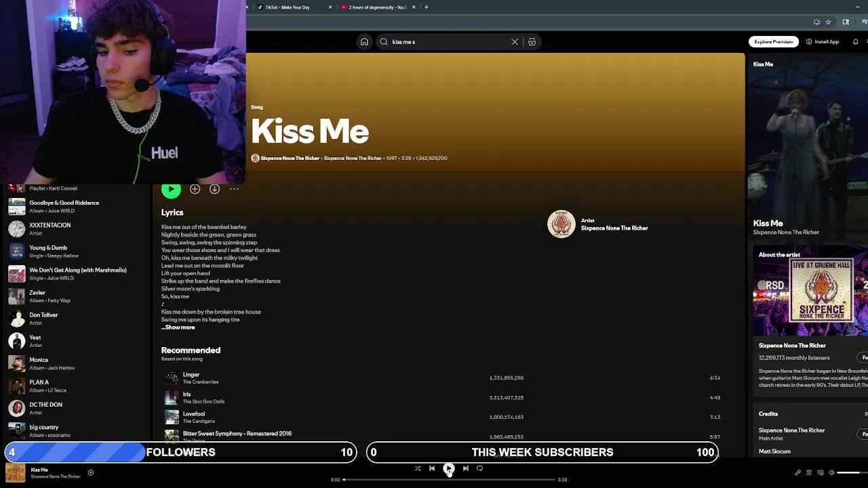Screen dimensions: 868x488
Task: Bookmark this page with the star icon
Action: pyautogui.click(x=829, y=22)
